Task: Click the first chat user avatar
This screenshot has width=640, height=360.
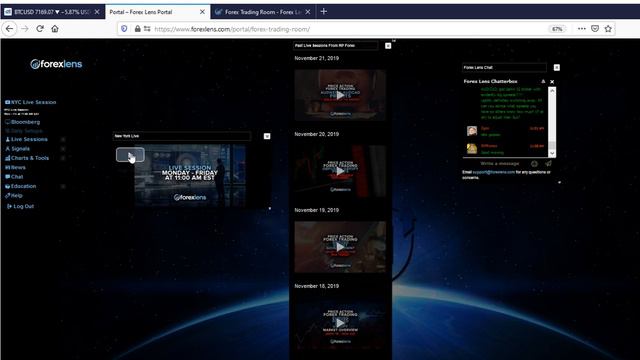Action: (x=472, y=131)
